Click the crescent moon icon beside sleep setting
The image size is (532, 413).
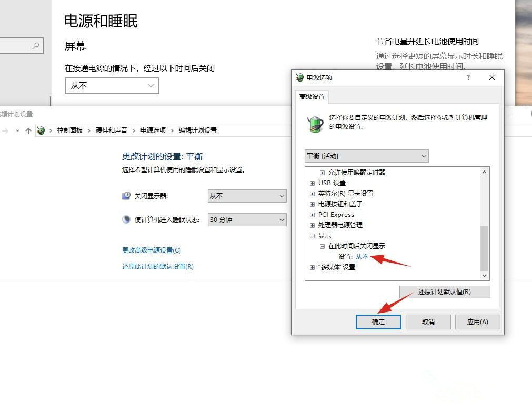126,219
